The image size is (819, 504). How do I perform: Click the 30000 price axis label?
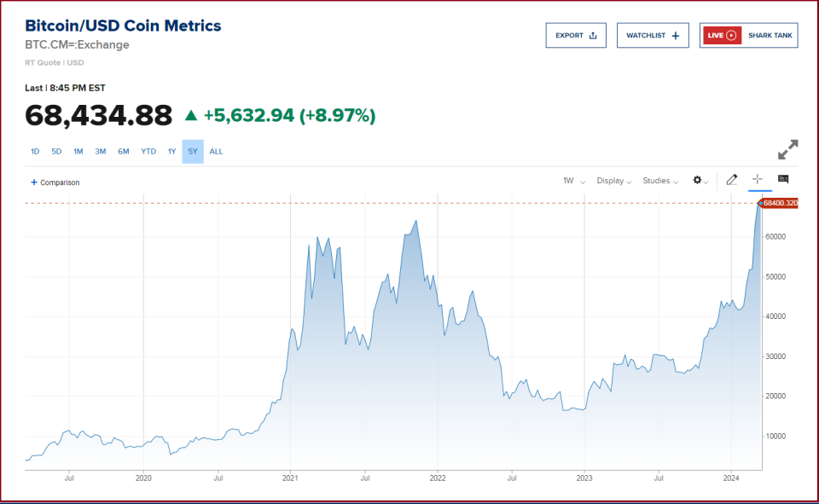[775, 356]
